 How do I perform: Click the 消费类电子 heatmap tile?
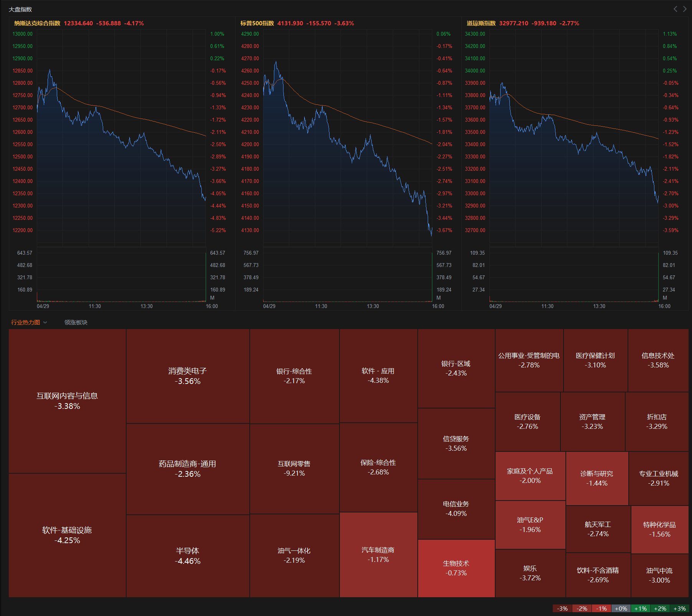coord(188,376)
